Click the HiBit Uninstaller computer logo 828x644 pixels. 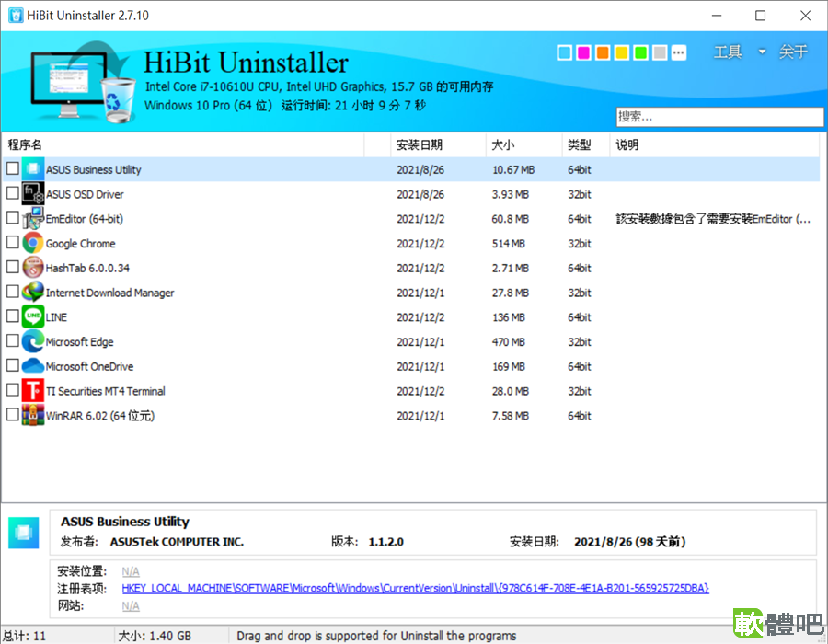(x=83, y=82)
